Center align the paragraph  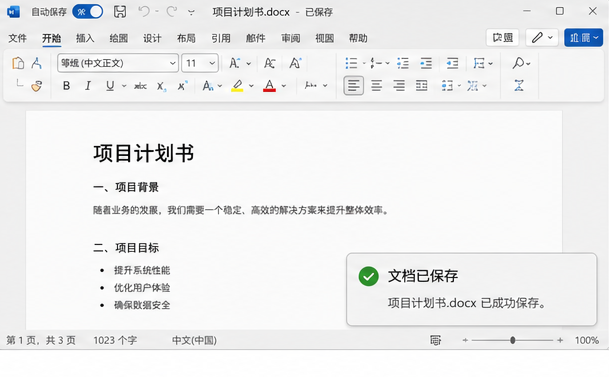tap(376, 85)
